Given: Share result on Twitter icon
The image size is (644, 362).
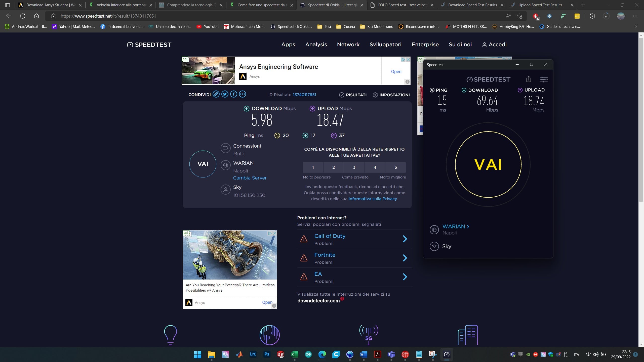Looking at the screenshot, I should (225, 94).
